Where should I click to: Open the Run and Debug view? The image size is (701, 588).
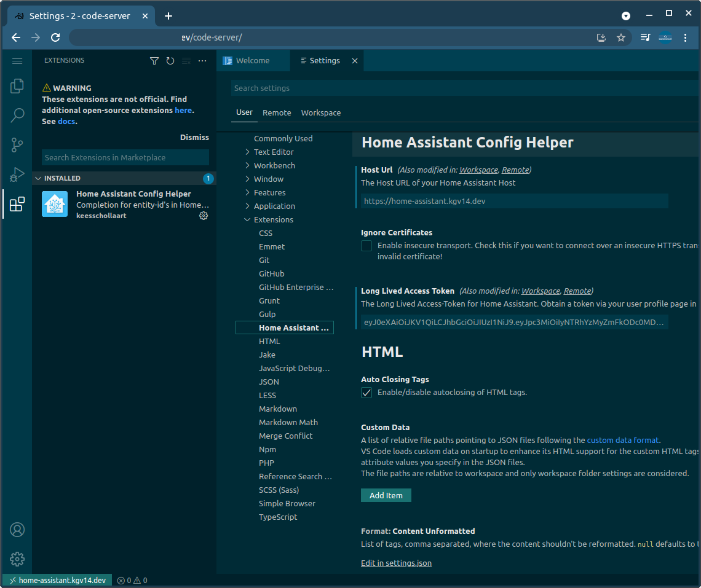(17, 174)
